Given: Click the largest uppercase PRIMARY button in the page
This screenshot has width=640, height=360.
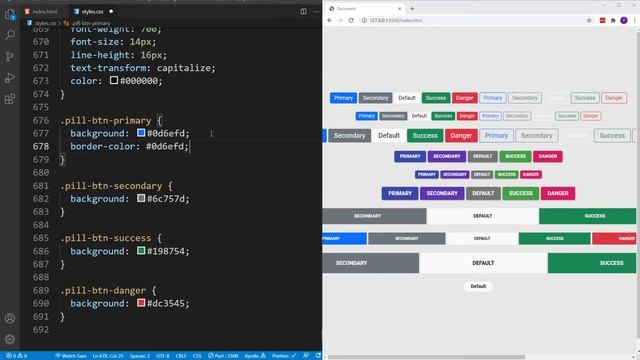Looking at the screenshot, I should pos(400,193).
